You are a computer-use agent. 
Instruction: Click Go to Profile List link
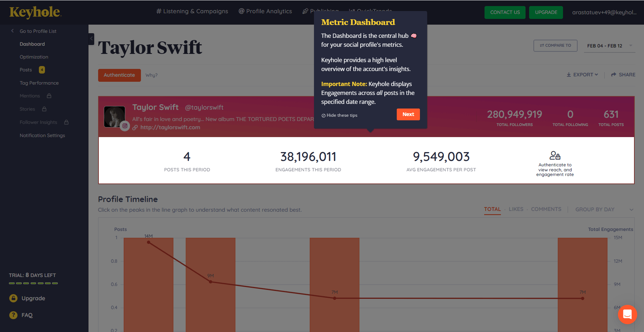point(38,31)
